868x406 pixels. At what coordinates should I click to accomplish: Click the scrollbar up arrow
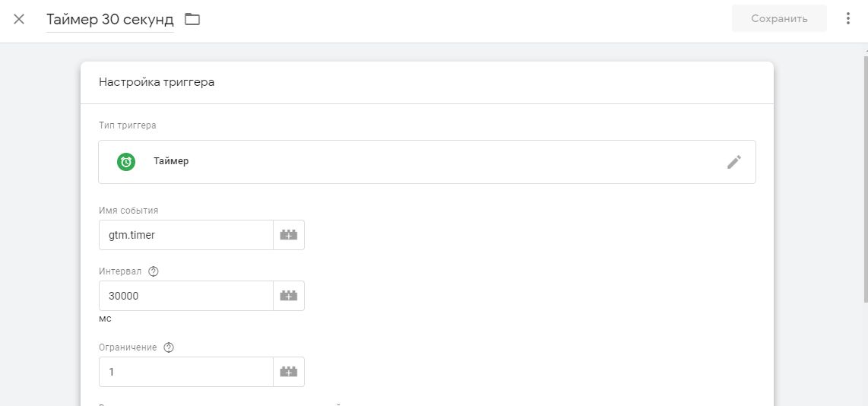point(864,49)
